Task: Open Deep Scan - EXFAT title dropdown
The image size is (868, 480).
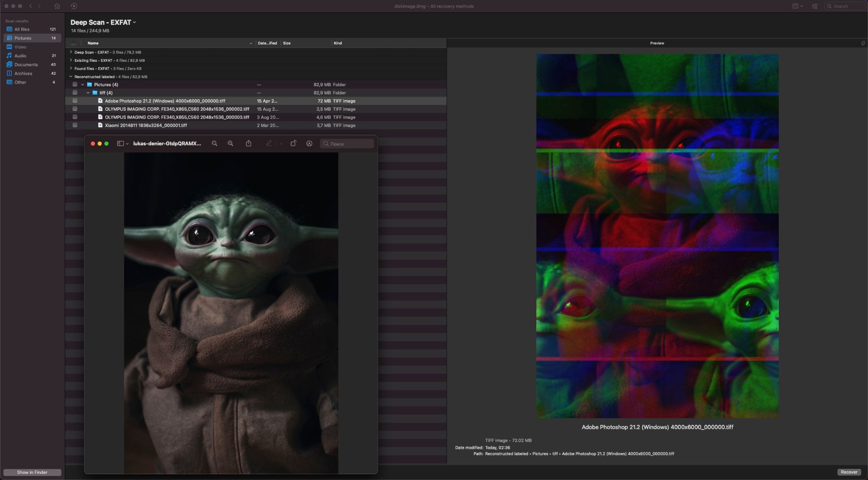Action: [x=103, y=22]
